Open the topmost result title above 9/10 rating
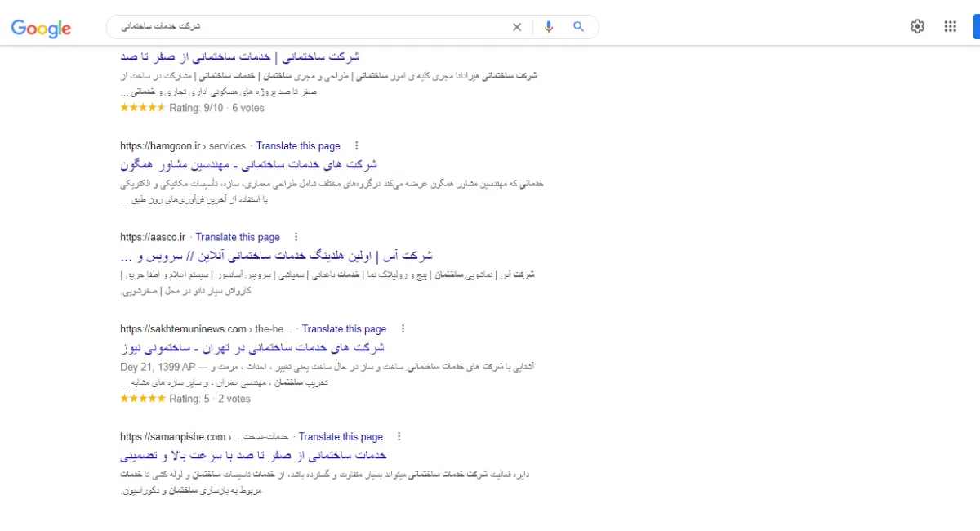The image size is (980, 531). [239, 57]
